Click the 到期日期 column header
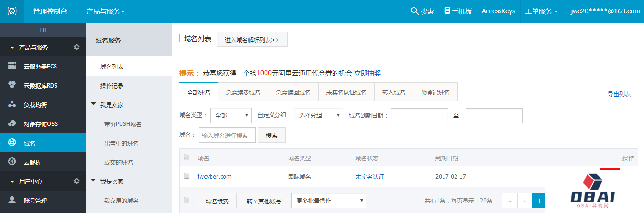Screen dimensions: 644x213 click(447, 157)
